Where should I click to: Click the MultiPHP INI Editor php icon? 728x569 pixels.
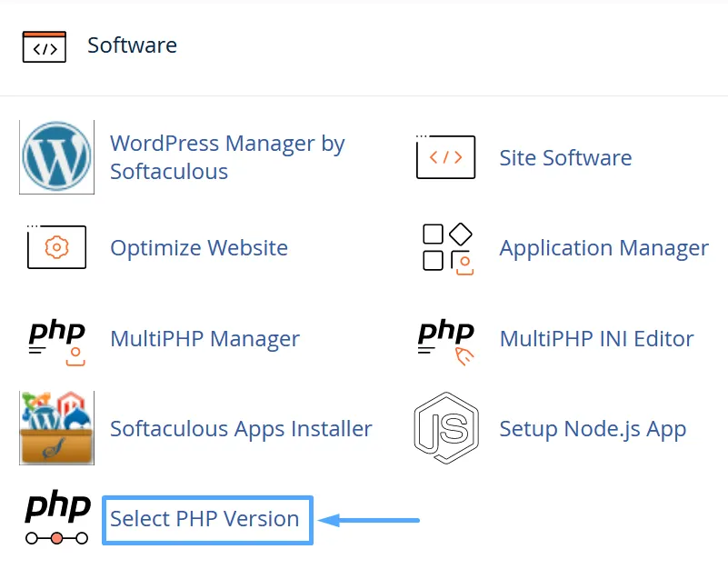444,338
